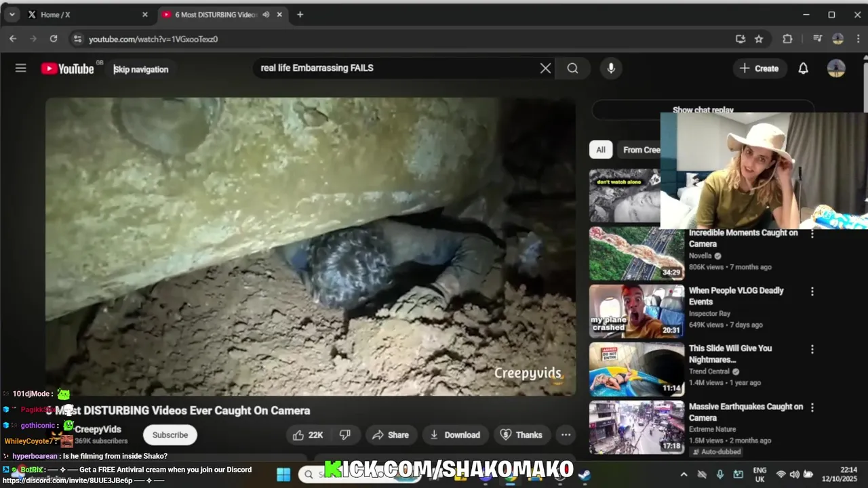The width and height of the screenshot is (868, 488).
Task: Open options for Incredible Moments video
Action: click(x=812, y=234)
